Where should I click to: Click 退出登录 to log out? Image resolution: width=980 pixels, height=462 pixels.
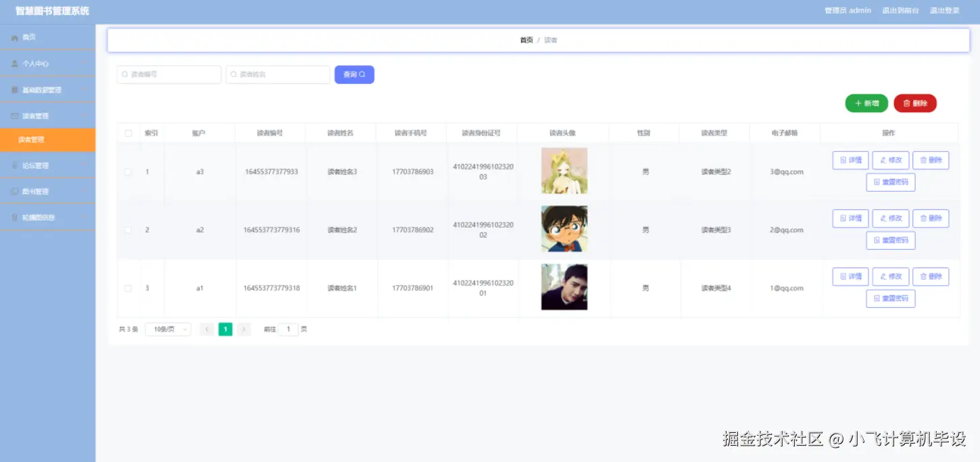coord(944,11)
